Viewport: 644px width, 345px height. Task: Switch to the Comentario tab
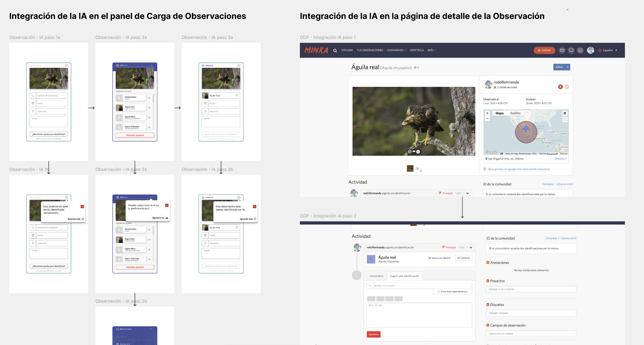point(376,276)
